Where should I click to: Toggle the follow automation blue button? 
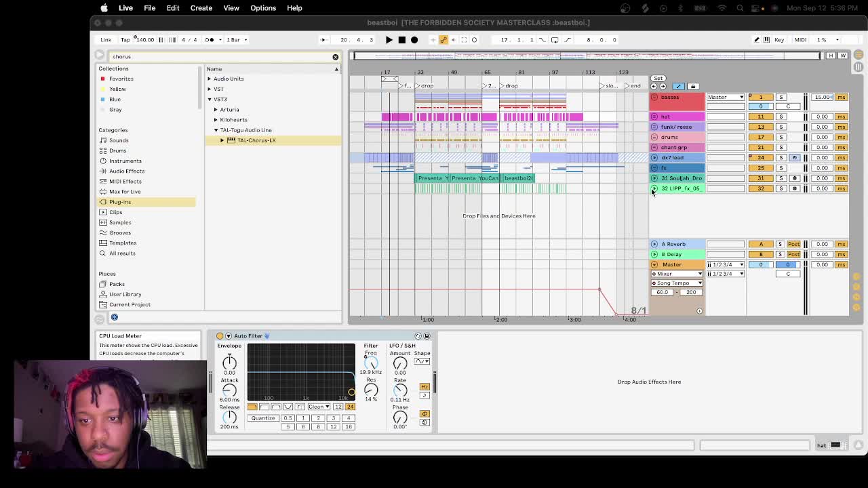(678, 87)
